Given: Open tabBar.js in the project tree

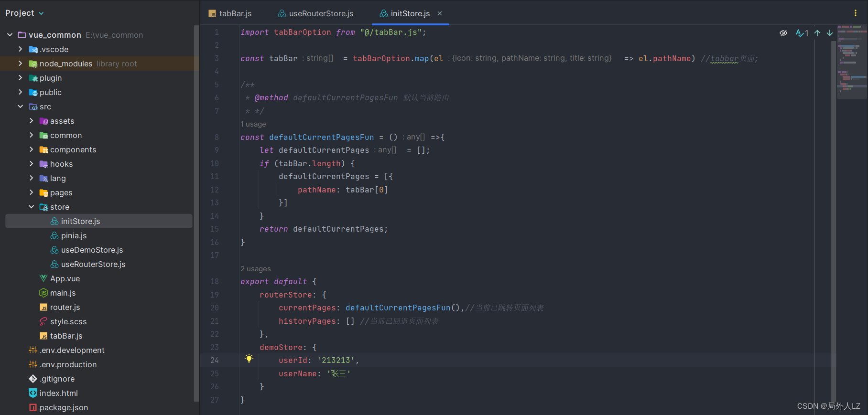Looking at the screenshot, I should [x=66, y=336].
